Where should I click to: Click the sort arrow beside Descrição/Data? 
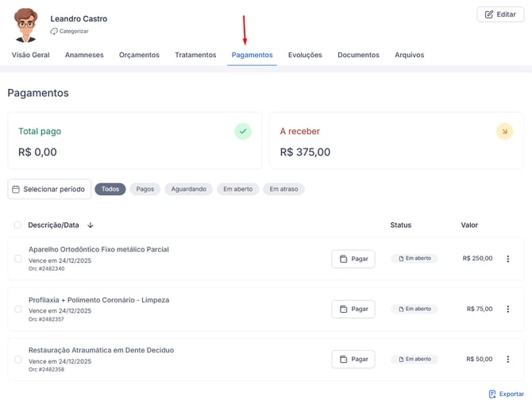pos(91,225)
